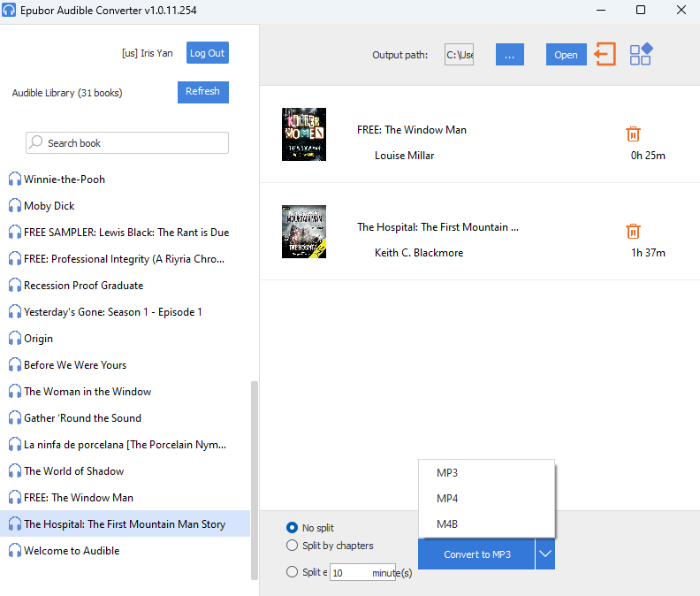Viewport: 700px width, 596px height.
Task: Remove The Hospital book using trash icon
Action: tap(633, 232)
